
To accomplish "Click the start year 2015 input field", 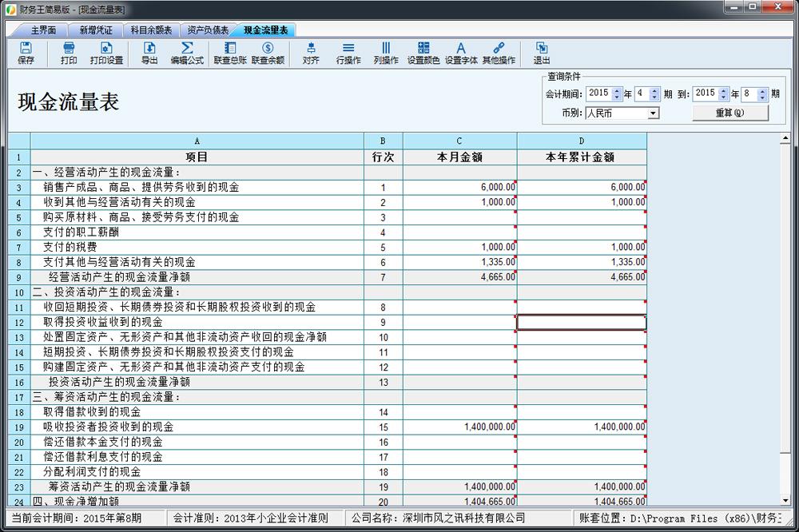I will point(599,93).
